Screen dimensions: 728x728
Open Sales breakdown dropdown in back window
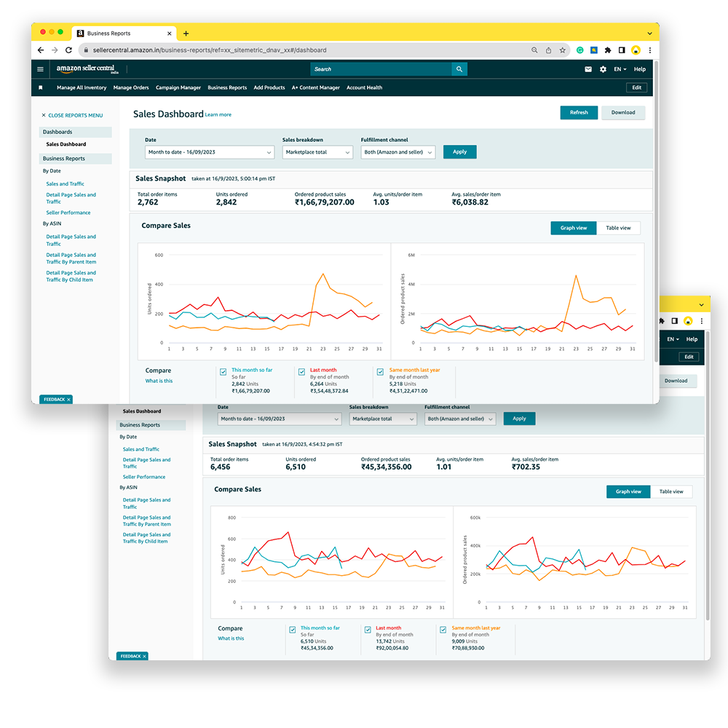click(383, 419)
